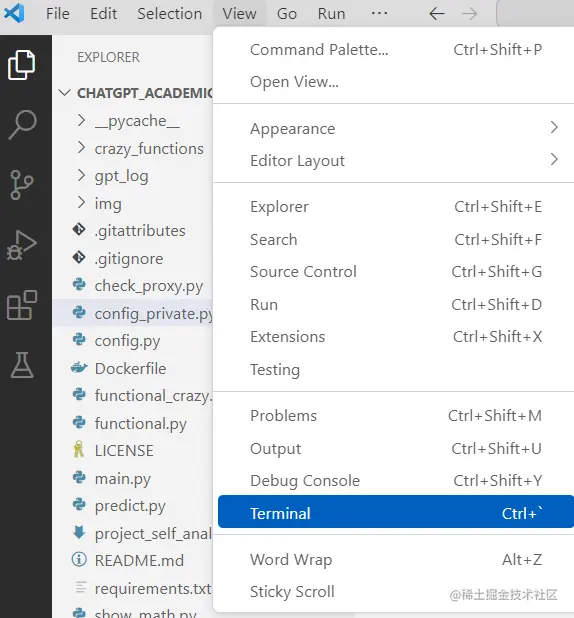
Task: Select Extensions in the View menu
Action: click(396, 337)
